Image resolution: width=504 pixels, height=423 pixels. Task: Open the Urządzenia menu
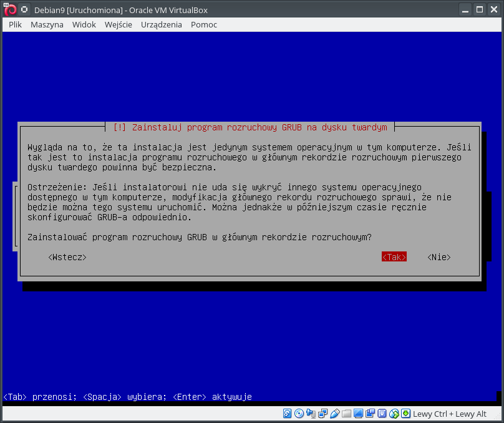point(162,24)
